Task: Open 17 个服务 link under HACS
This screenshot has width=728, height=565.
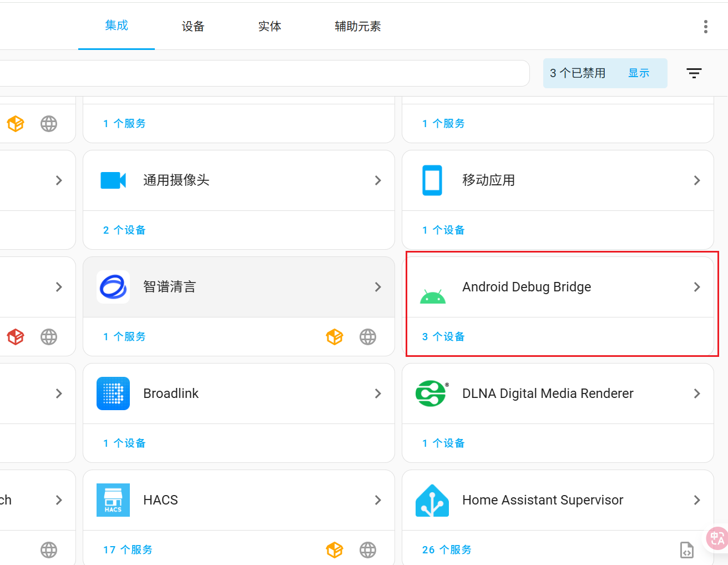Action: [x=128, y=550]
